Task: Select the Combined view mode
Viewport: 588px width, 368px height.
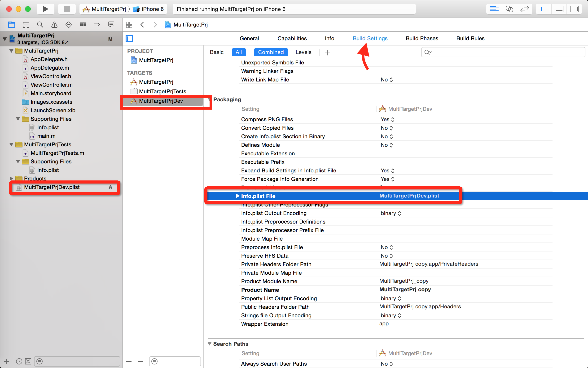Action: (271, 52)
